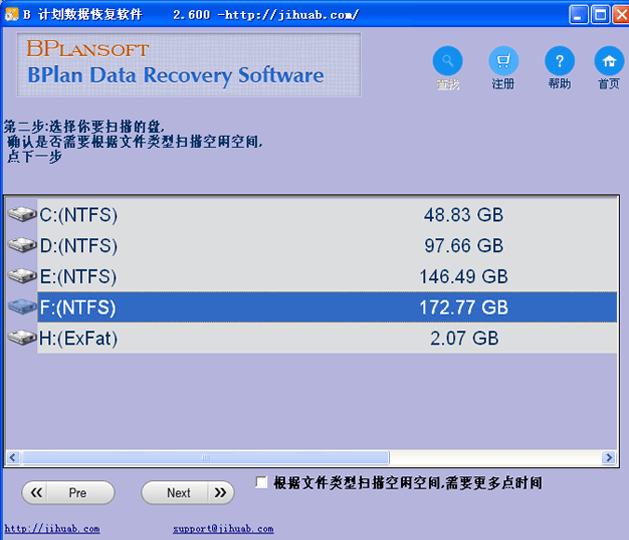Click the C: drive disk icon
This screenshot has width=629, height=540.
pos(21,215)
